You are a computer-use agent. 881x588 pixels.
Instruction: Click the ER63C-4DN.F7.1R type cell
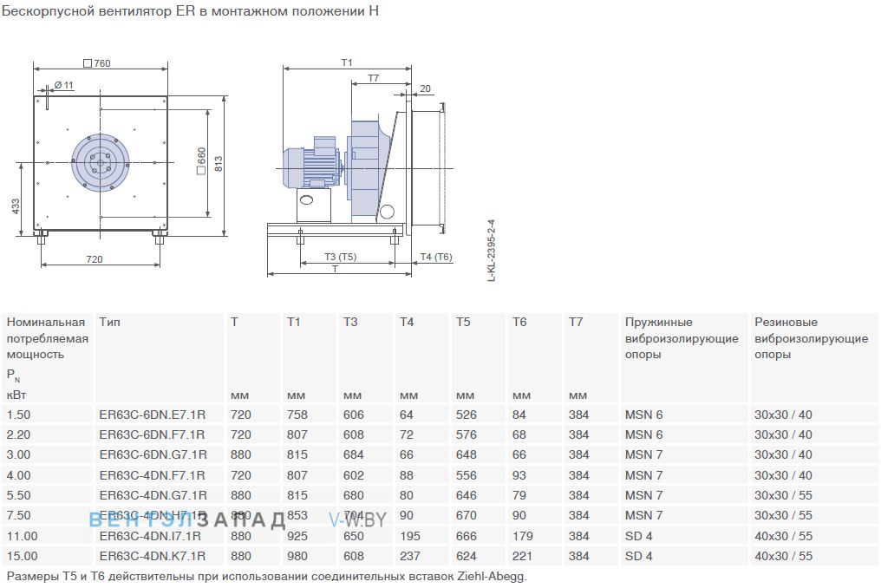153,475
